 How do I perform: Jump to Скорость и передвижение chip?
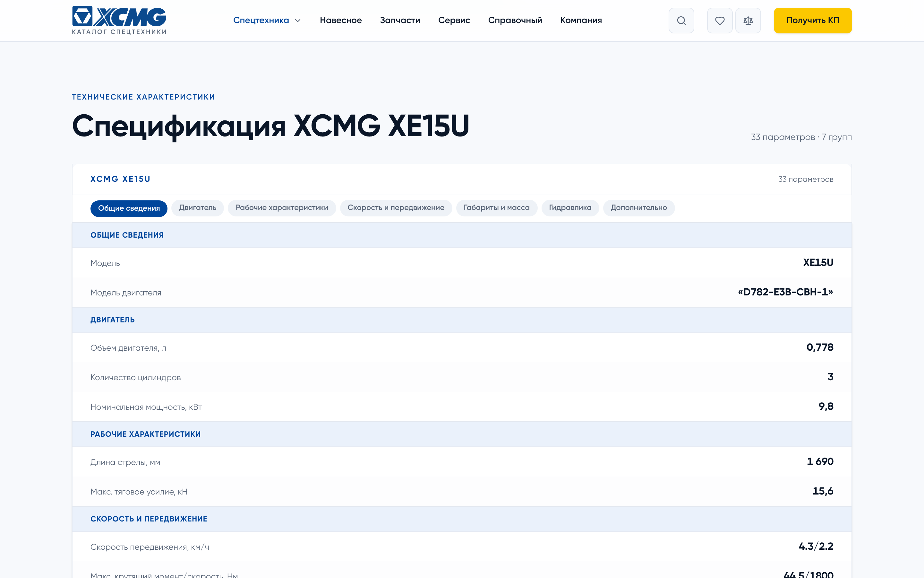point(396,207)
